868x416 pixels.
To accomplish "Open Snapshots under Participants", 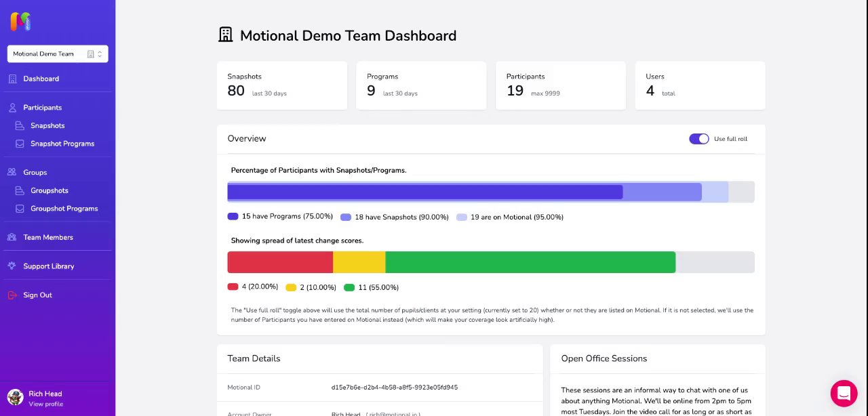I will (x=47, y=126).
